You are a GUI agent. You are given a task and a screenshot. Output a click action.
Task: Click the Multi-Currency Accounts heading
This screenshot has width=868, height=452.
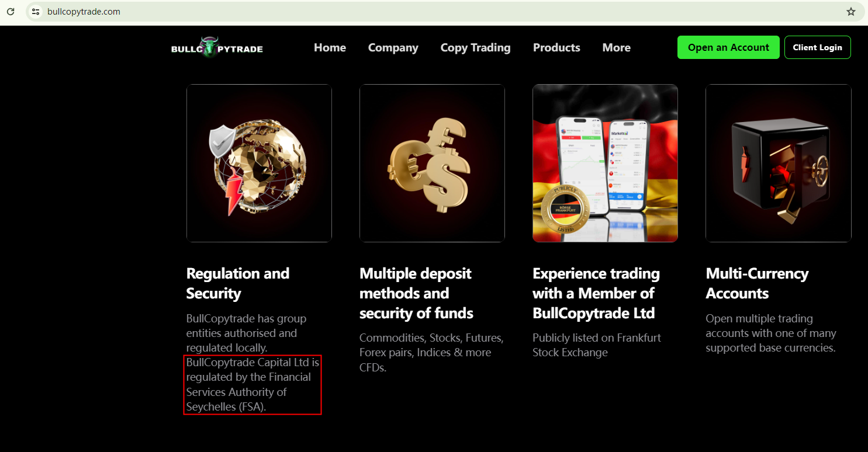(757, 283)
